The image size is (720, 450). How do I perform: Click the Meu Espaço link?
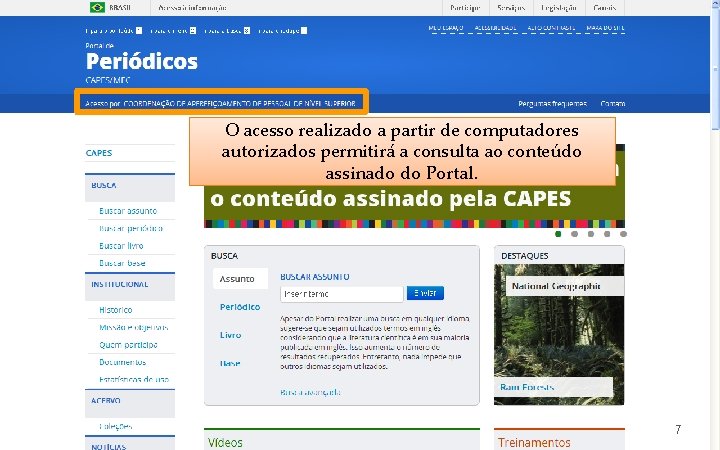(445, 28)
